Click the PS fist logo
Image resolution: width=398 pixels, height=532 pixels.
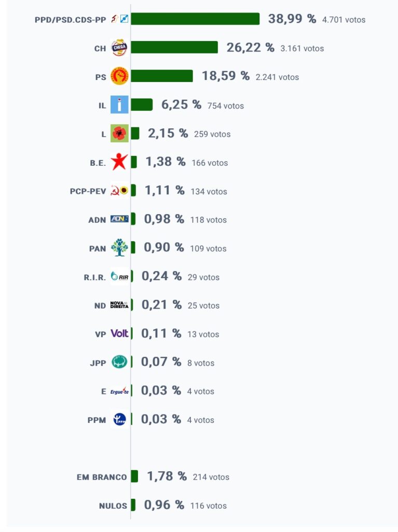pos(119,76)
